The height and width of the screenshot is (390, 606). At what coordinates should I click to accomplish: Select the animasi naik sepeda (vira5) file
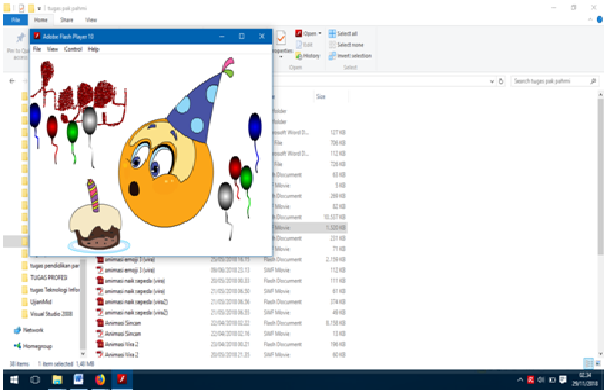click(x=136, y=312)
